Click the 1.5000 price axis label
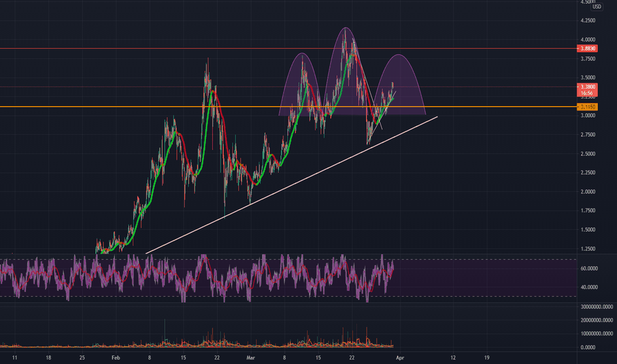The height and width of the screenshot is (364, 617). pyautogui.click(x=587, y=230)
